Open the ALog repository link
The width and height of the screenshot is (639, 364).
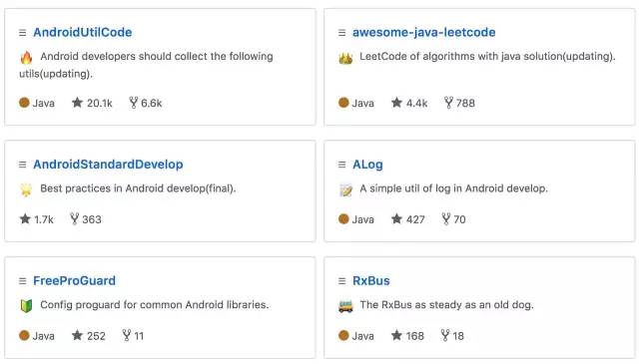tap(367, 165)
